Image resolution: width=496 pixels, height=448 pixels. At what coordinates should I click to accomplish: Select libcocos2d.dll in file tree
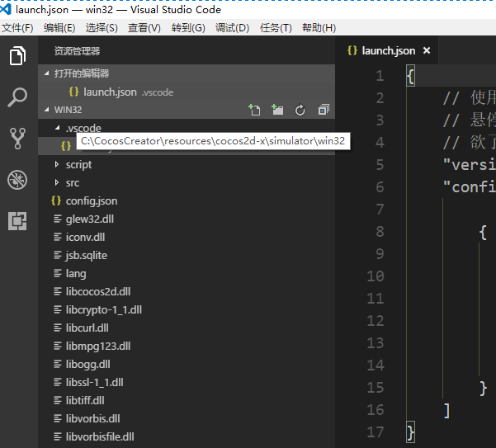pyautogui.click(x=187, y=291)
